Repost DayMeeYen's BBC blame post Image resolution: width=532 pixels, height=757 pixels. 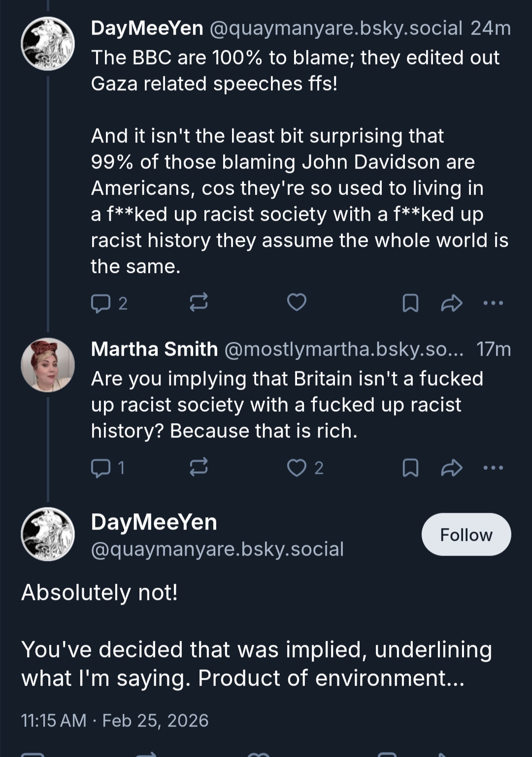[199, 302]
